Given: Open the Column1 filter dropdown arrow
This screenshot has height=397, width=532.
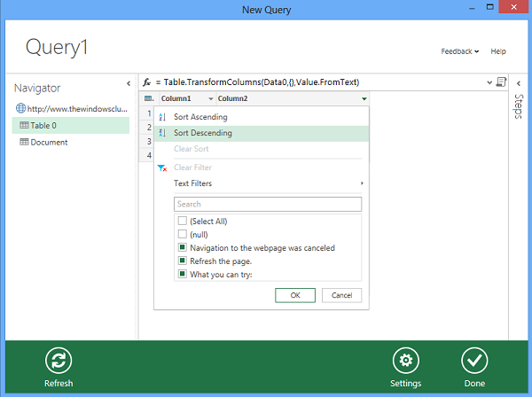Looking at the screenshot, I should coord(211,98).
